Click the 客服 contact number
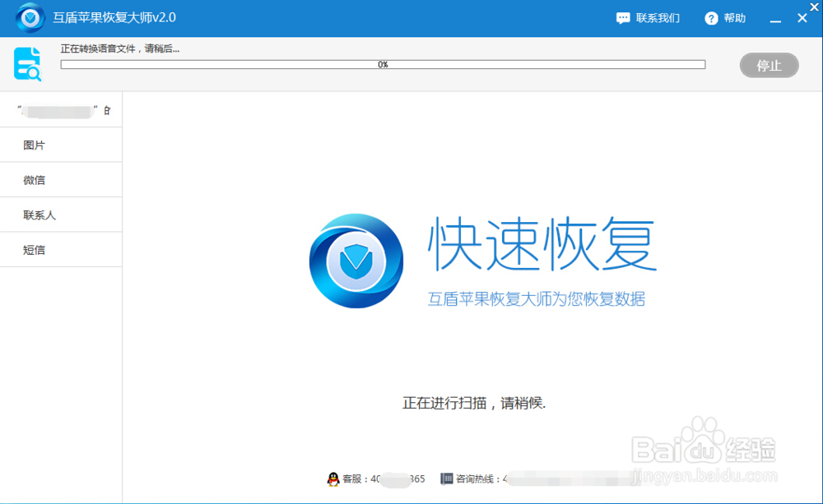 pyautogui.click(x=384, y=479)
